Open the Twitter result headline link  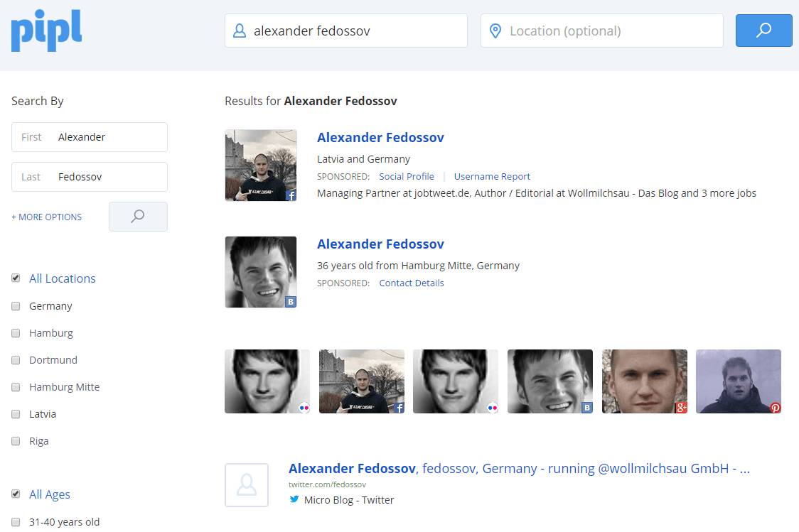519,468
